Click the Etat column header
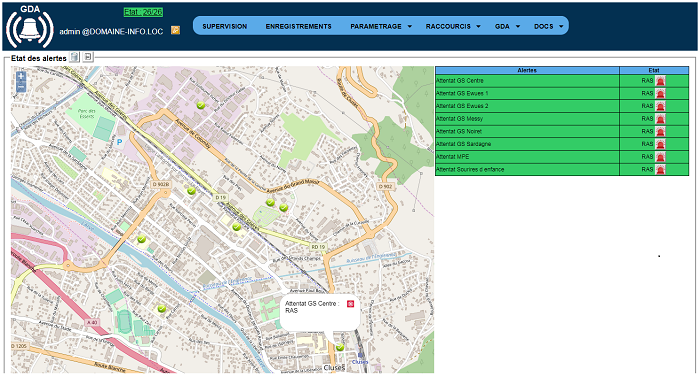Image resolution: width=700 pixels, height=377 pixels. point(654,70)
